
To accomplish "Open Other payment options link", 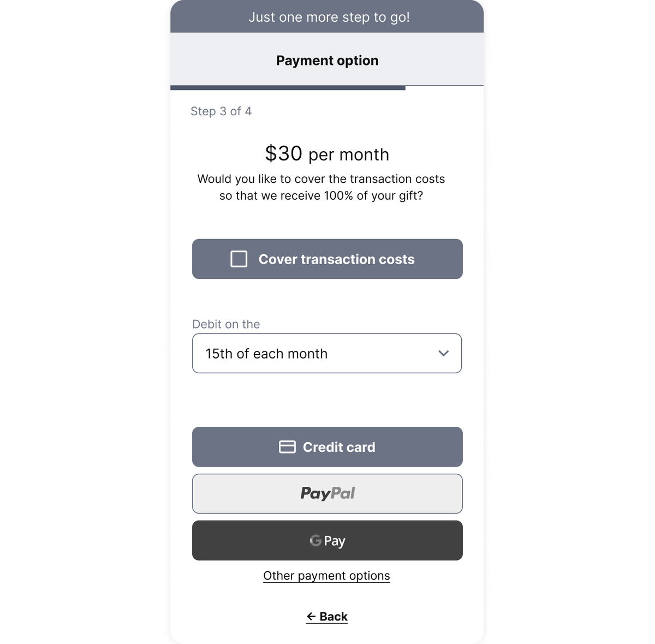I will point(326,576).
